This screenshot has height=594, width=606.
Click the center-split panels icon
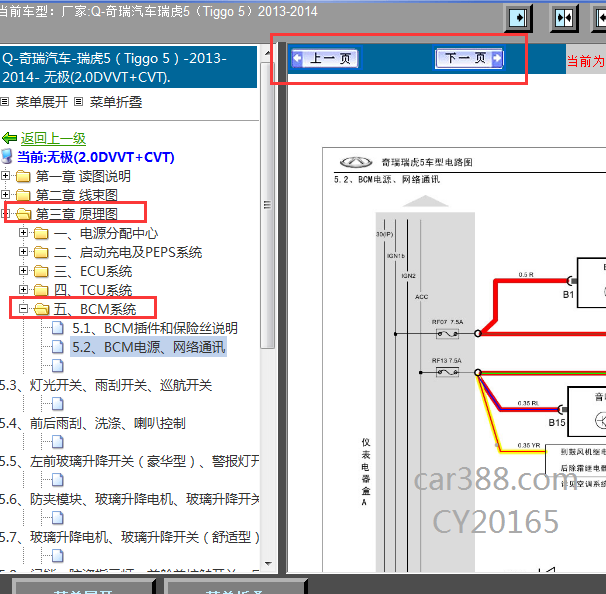(x=564, y=18)
